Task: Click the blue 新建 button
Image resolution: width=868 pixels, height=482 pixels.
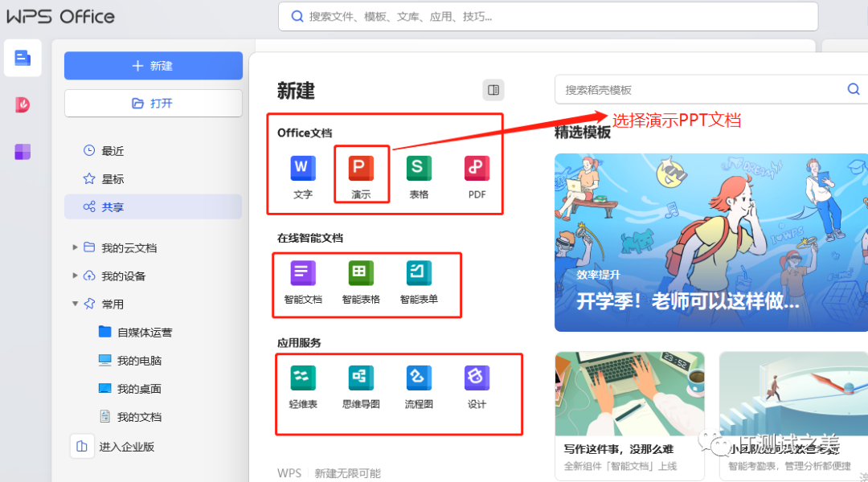Action: (x=154, y=66)
